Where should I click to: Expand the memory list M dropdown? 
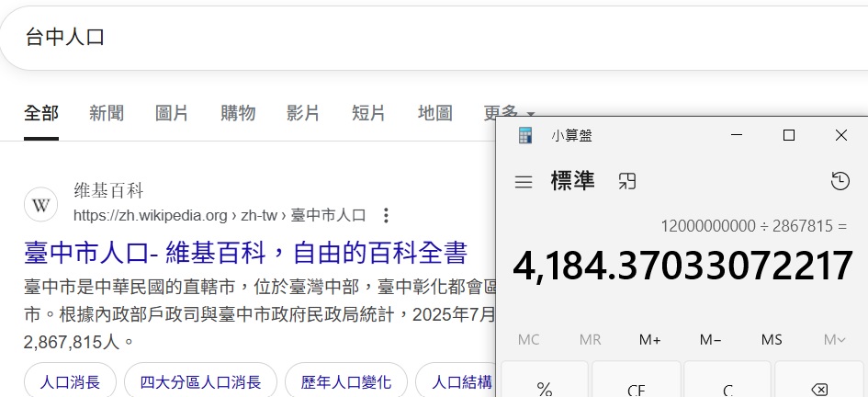pyautogui.click(x=834, y=339)
